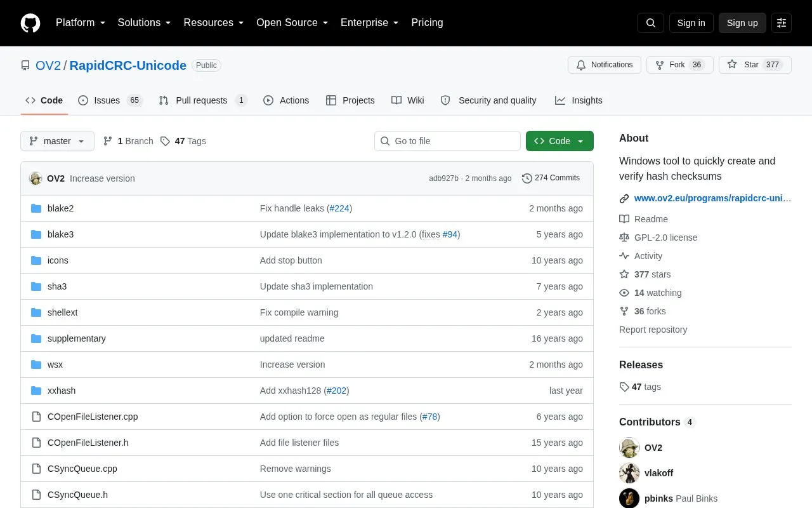Open the Insights tab
Screen dimensions: 812x508
[x=579, y=100]
